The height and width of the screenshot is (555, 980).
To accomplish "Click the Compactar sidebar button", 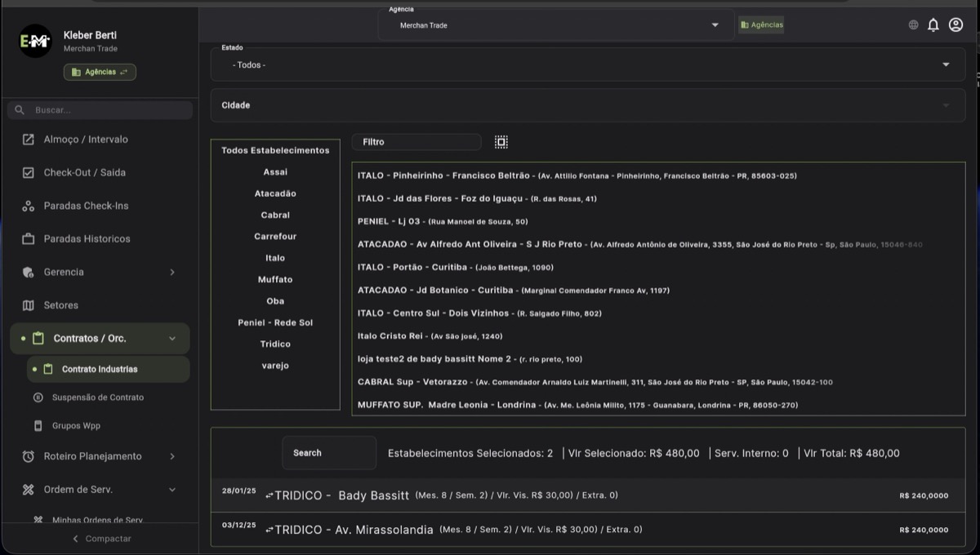I will tap(100, 539).
